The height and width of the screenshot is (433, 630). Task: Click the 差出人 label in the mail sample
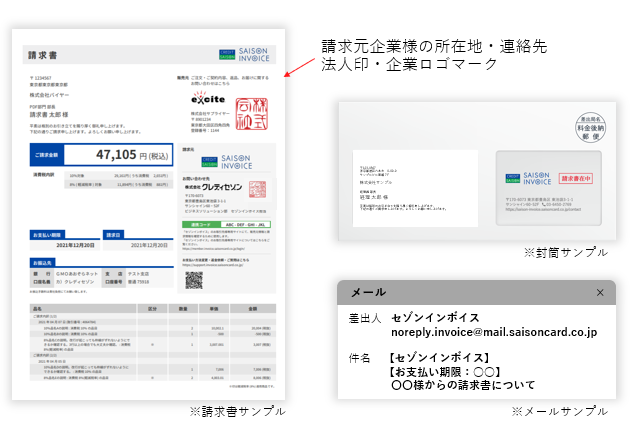[364, 319]
